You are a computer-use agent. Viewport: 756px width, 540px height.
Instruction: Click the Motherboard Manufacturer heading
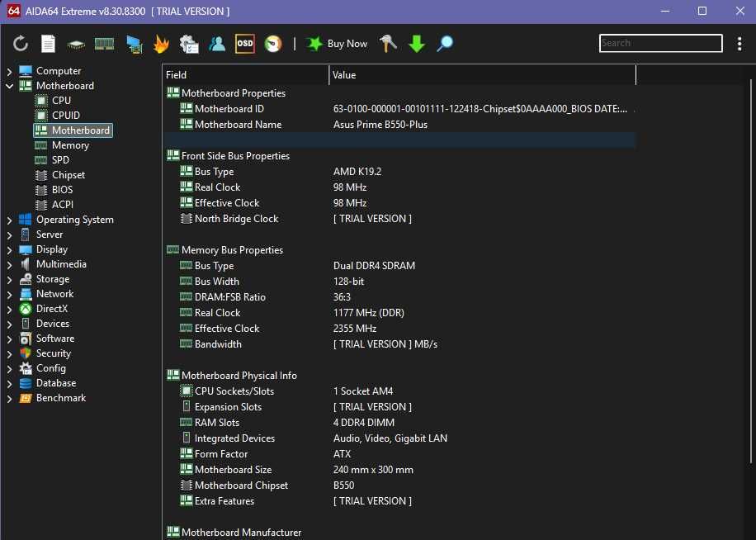click(241, 533)
